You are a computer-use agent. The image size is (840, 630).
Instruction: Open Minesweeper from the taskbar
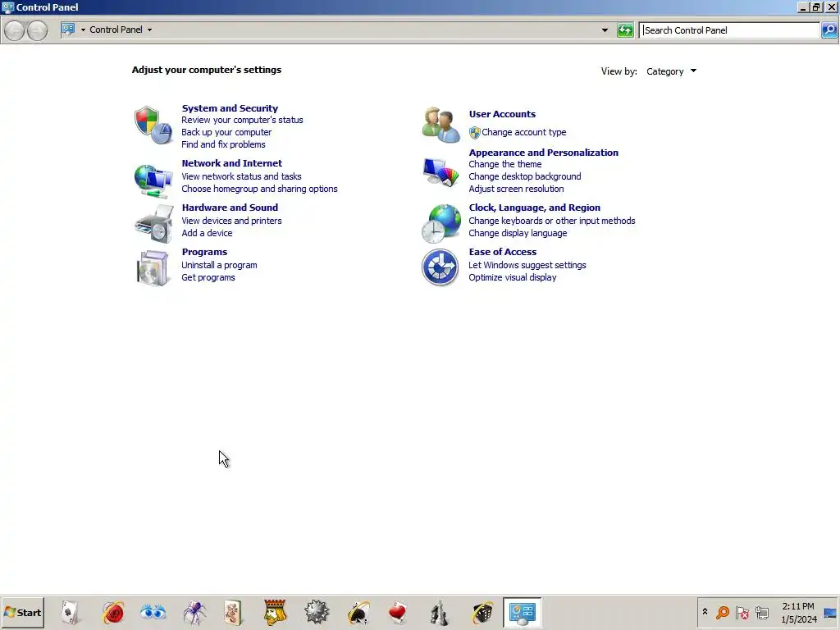317,612
